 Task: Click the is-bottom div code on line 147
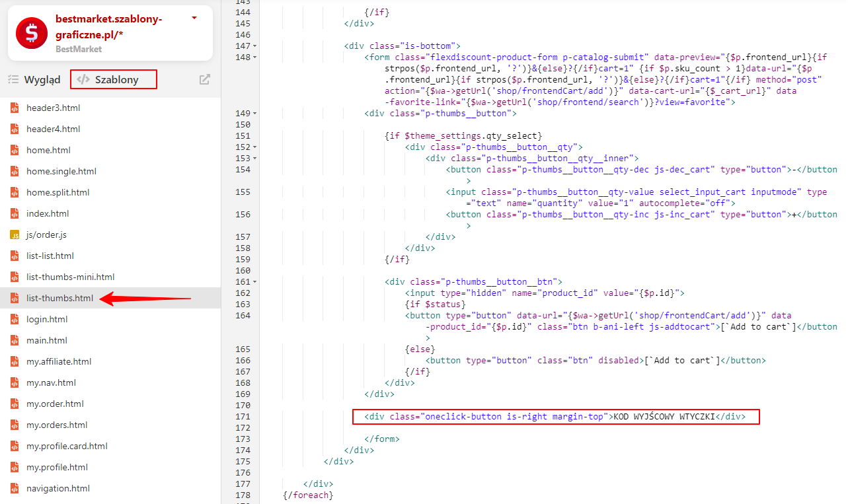pos(402,46)
